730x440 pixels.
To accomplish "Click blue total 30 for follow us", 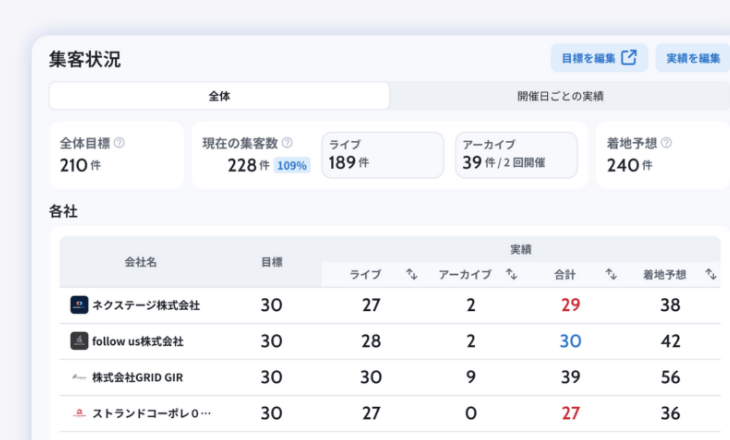I will click(x=570, y=341).
